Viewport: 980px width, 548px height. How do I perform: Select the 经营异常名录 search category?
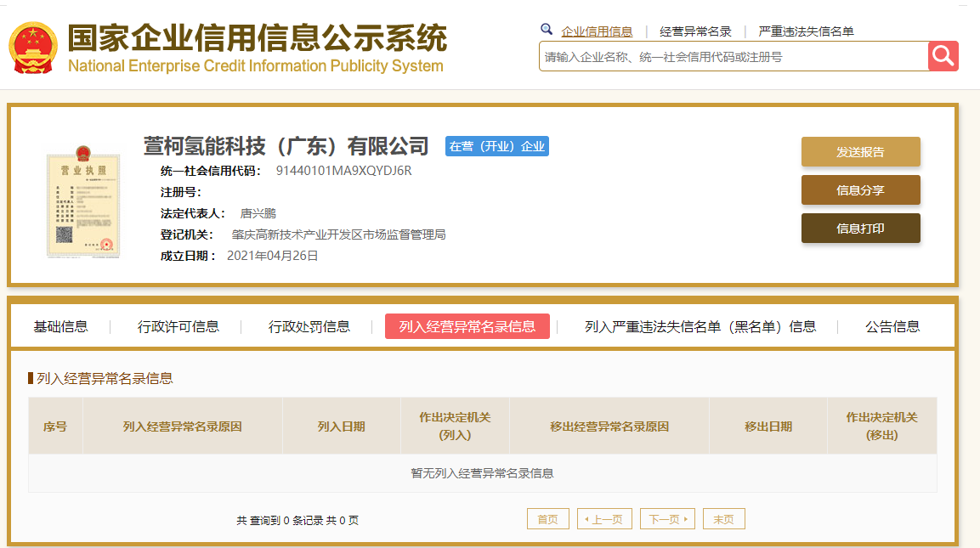pyautogui.click(x=695, y=31)
